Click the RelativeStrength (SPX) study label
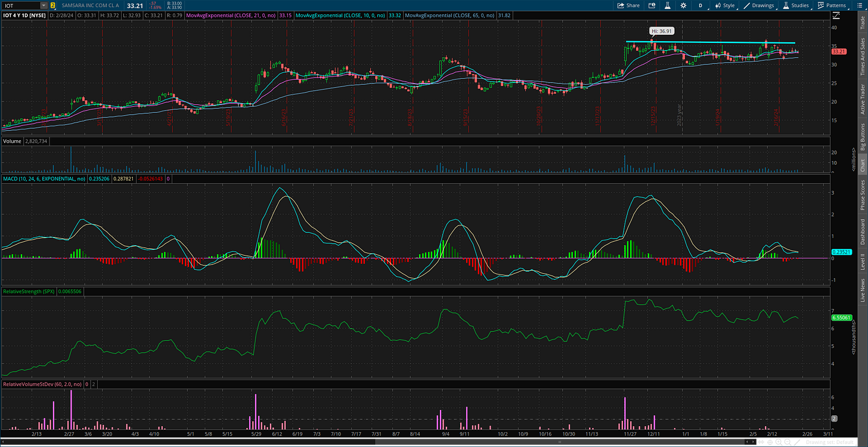Viewport: 868px width, 447px height. (29, 291)
